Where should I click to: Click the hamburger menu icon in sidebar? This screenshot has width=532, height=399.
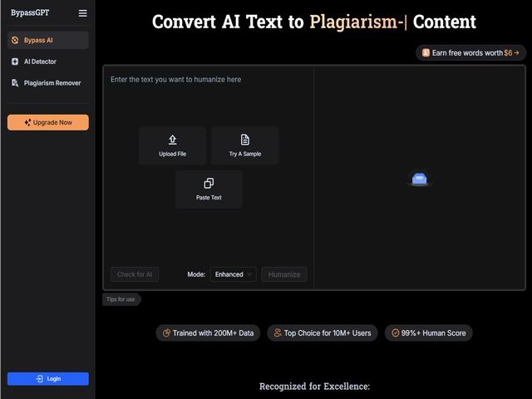tap(82, 13)
